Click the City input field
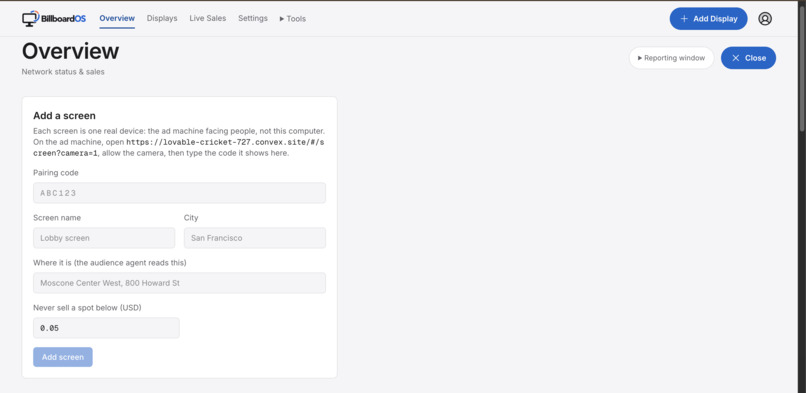 tap(255, 238)
